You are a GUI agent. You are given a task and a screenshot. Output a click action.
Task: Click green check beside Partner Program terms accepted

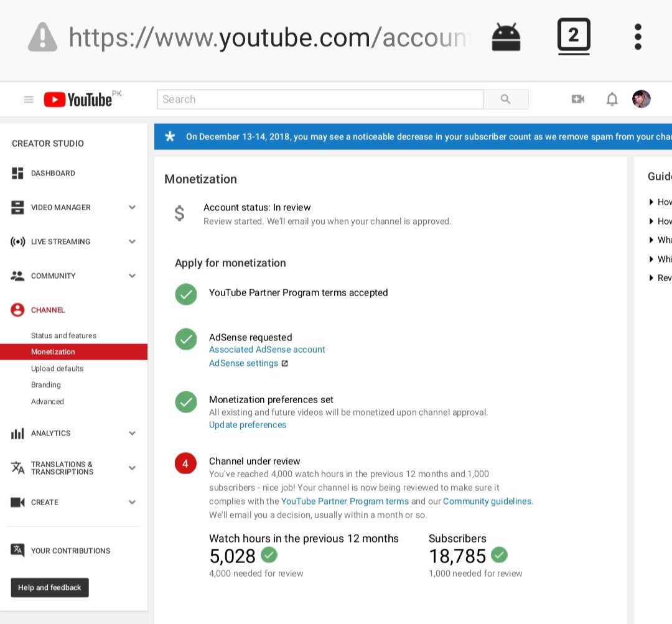185,294
